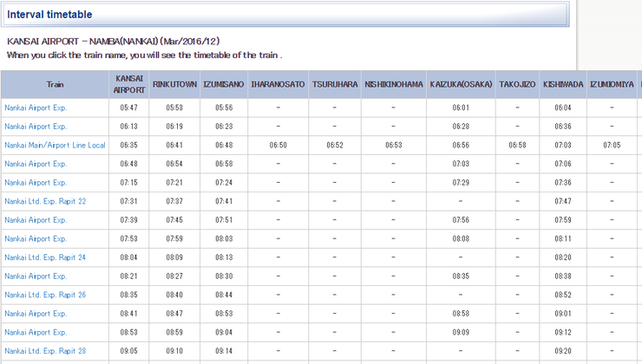This screenshot has width=642, height=364.
Task: Click the KISHIWADA column header
Action: [563, 84]
